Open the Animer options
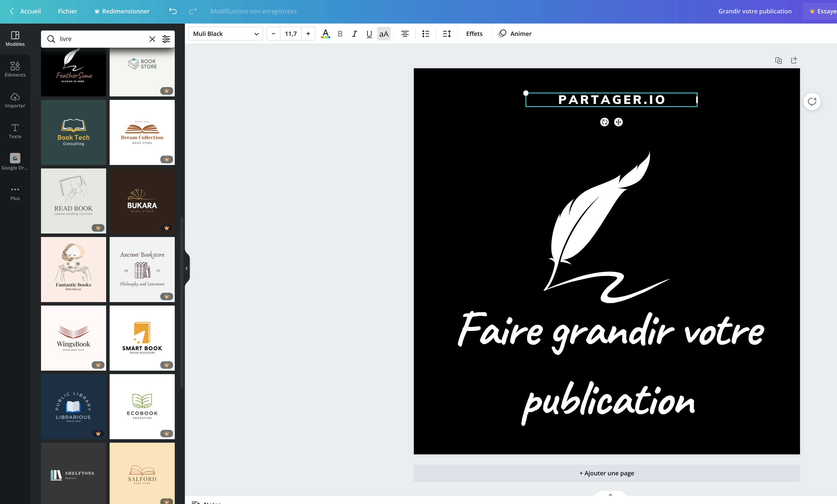 pyautogui.click(x=515, y=33)
